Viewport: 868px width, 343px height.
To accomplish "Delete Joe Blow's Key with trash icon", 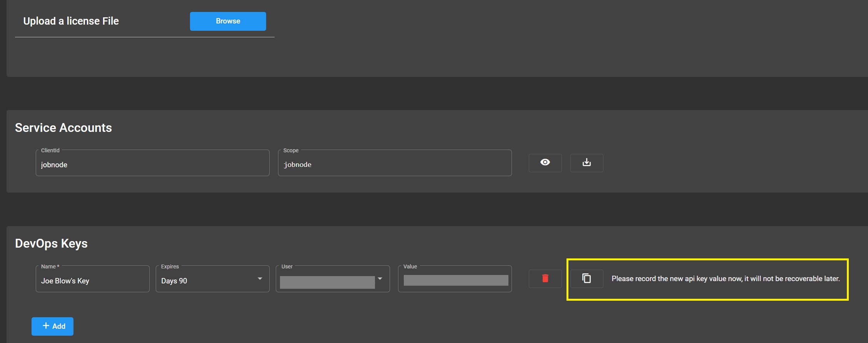I will click(x=545, y=278).
